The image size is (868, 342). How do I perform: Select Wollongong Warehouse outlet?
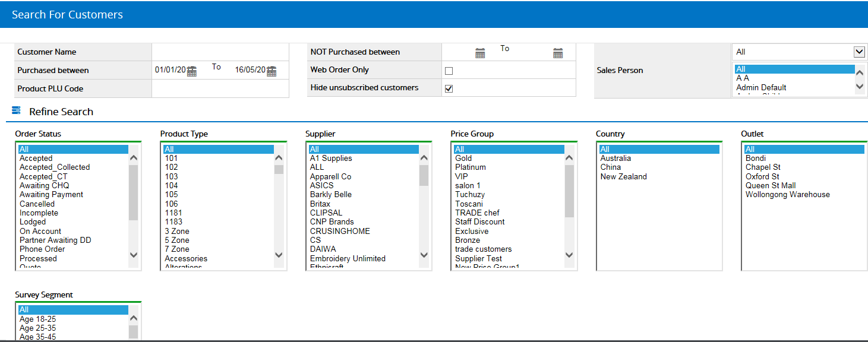click(x=804, y=194)
